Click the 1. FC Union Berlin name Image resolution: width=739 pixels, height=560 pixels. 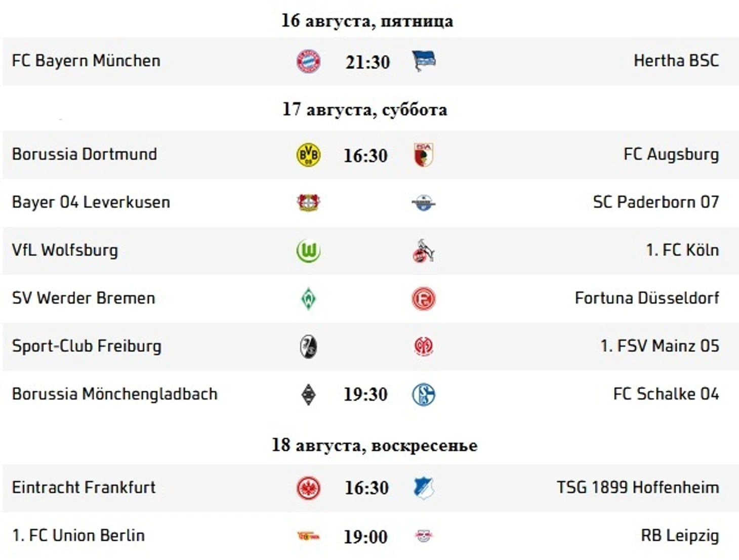[78, 535]
